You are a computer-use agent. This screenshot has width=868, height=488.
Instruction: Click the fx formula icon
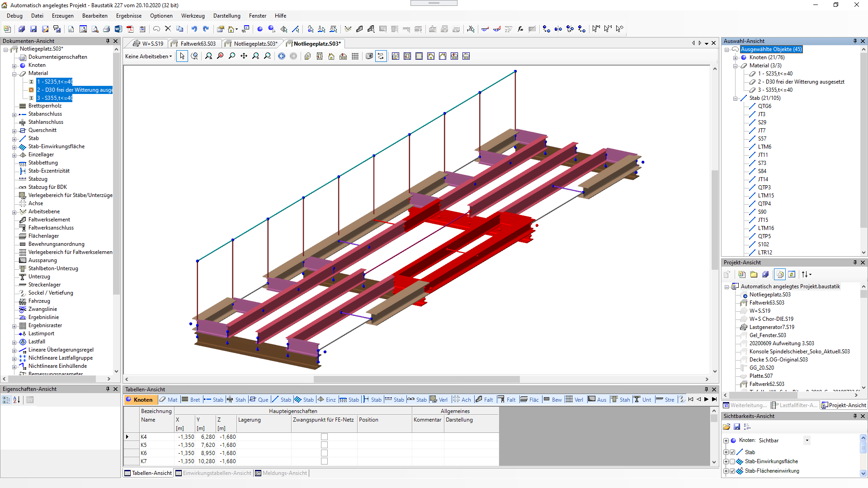point(520,29)
